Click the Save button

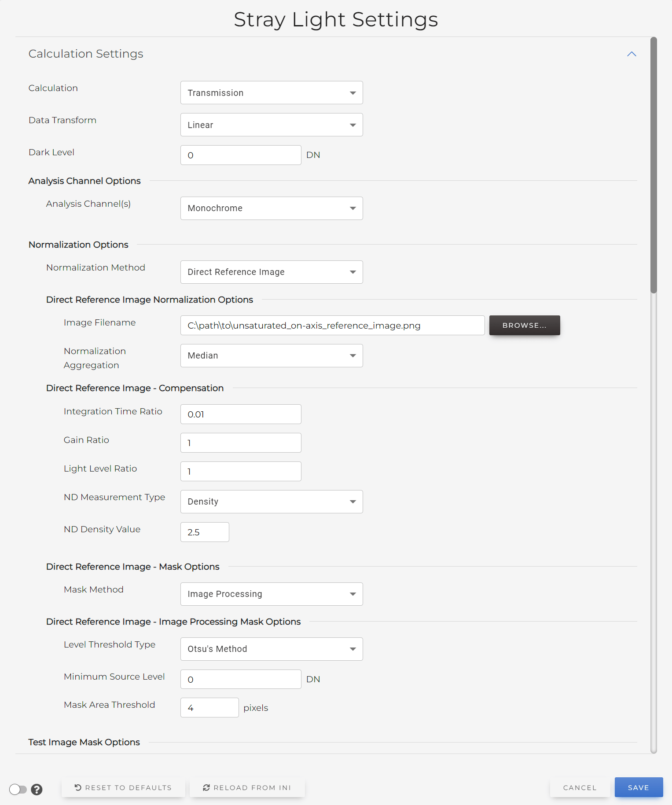tap(639, 787)
